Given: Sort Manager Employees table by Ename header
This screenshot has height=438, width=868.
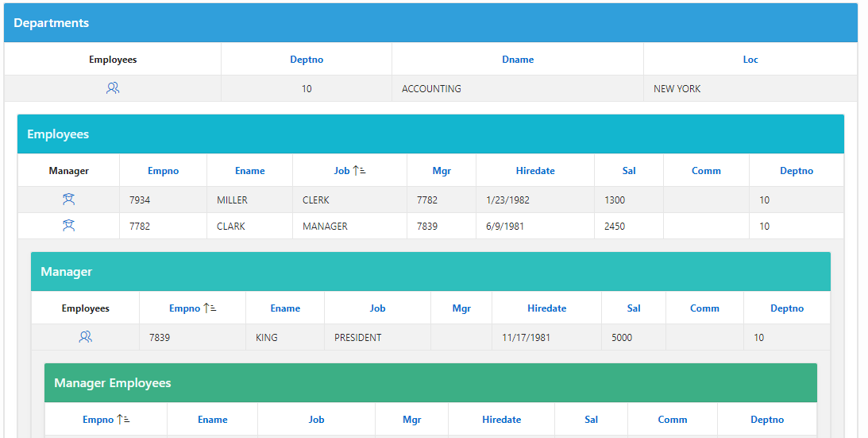Looking at the screenshot, I should click(213, 420).
